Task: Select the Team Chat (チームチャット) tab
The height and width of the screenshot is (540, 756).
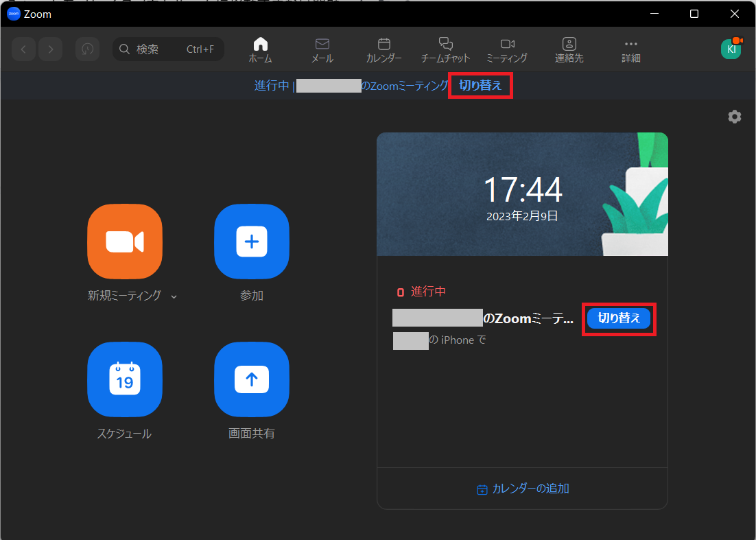Action: [x=446, y=49]
